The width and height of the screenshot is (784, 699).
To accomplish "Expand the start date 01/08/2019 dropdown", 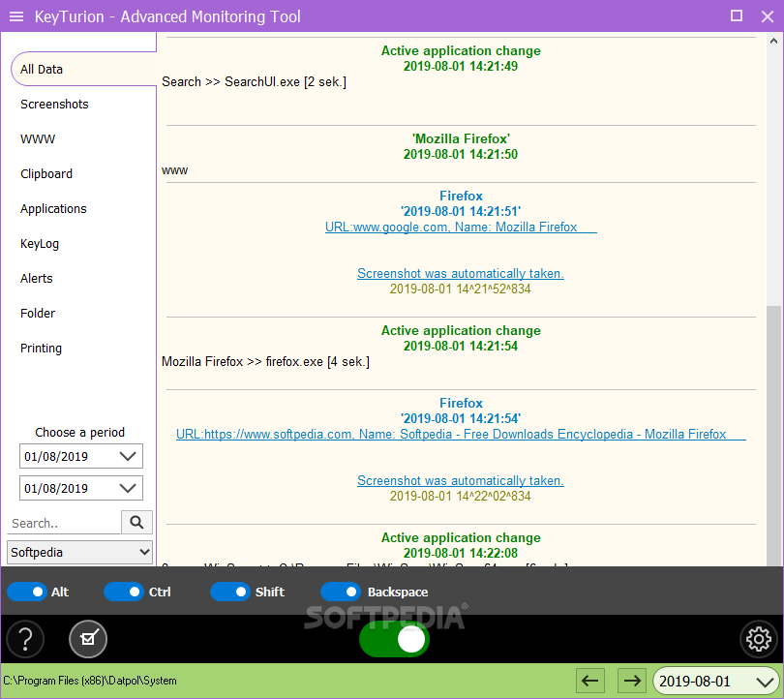I will (81, 456).
